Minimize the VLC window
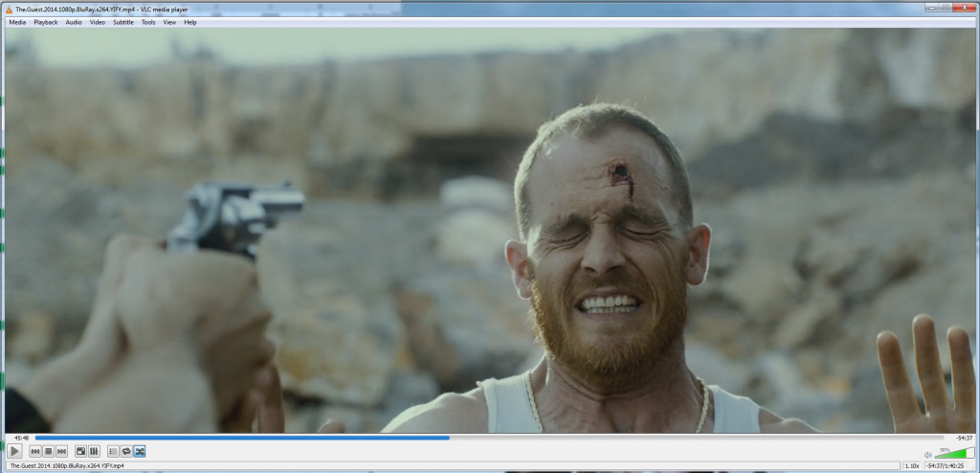Screen dimensions: 980x473 pyautogui.click(x=932, y=7)
